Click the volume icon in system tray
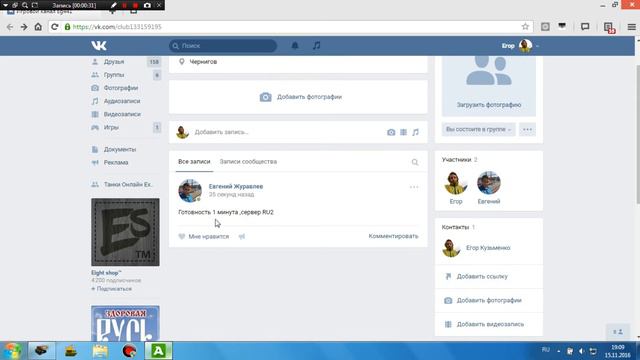 pyautogui.click(x=581, y=351)
